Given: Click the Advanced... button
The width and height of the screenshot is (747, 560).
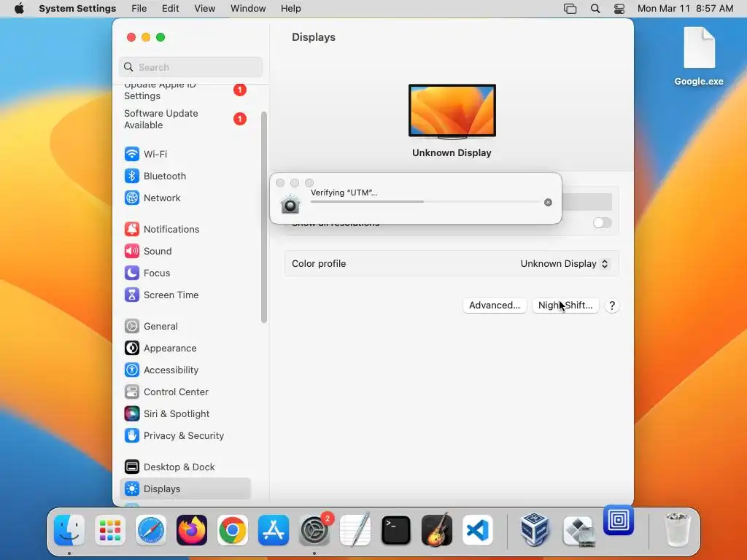Looking at the screenshot, I should pyautogui.click(x=495, y=306).
